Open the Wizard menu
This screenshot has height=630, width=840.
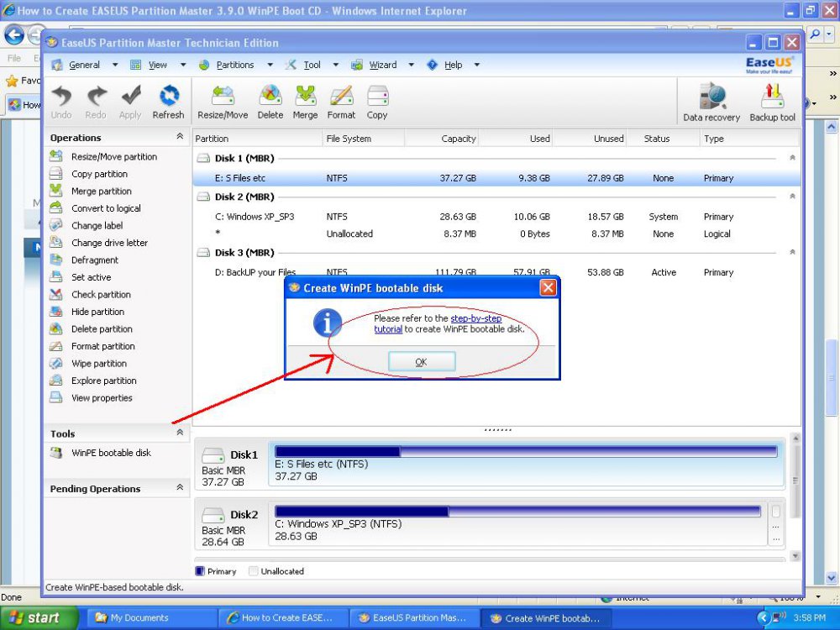(383, 65)
